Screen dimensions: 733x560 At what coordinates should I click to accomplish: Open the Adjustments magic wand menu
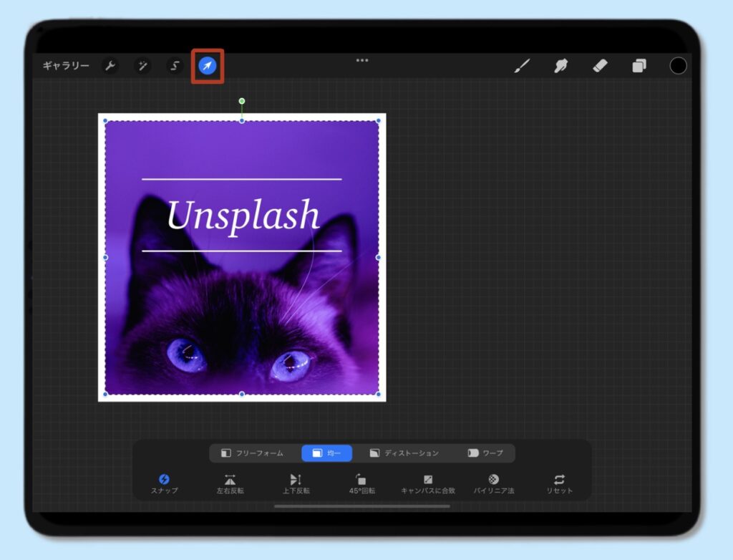coord(142,66)
